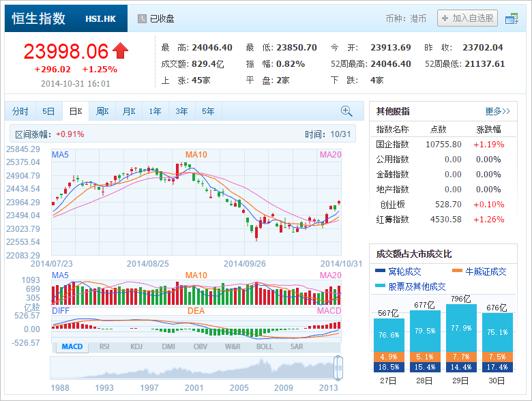Show the 1年 chart
Viewport: 532px width, 401px height.
click(155, 111)
